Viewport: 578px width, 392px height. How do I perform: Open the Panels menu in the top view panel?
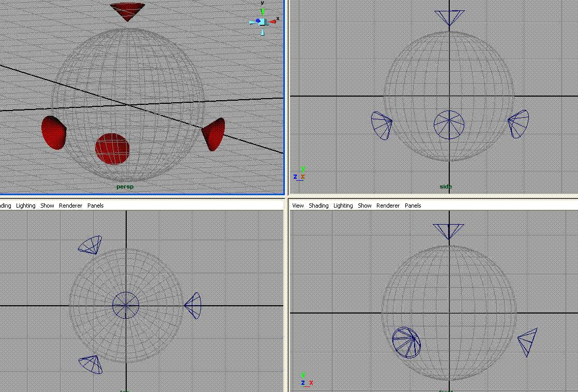[95, 206]
